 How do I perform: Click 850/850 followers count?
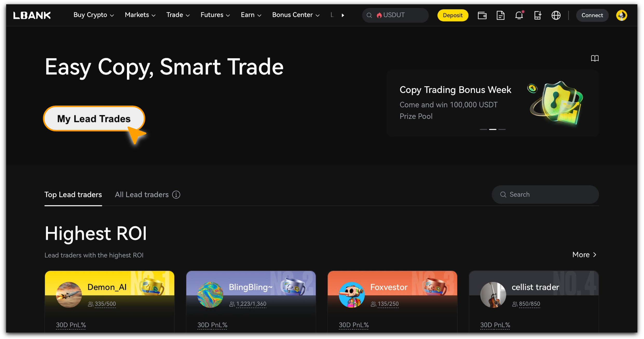pos(530,304)
